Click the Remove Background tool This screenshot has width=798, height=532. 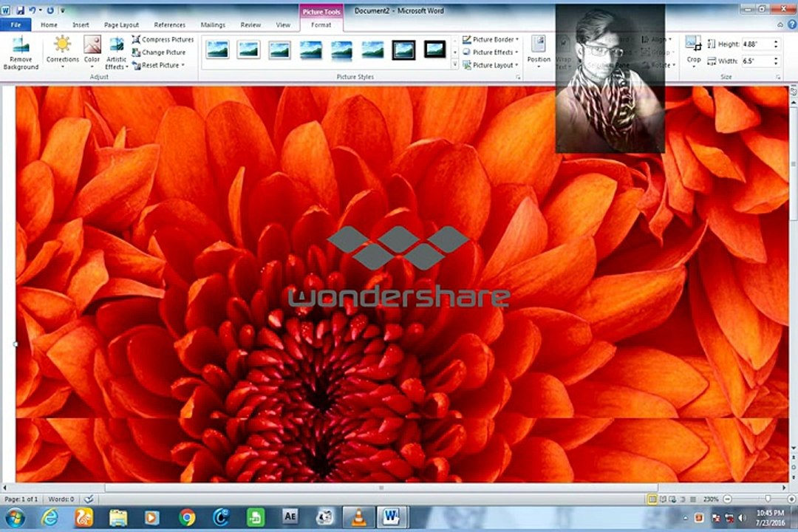coord(21,53)
